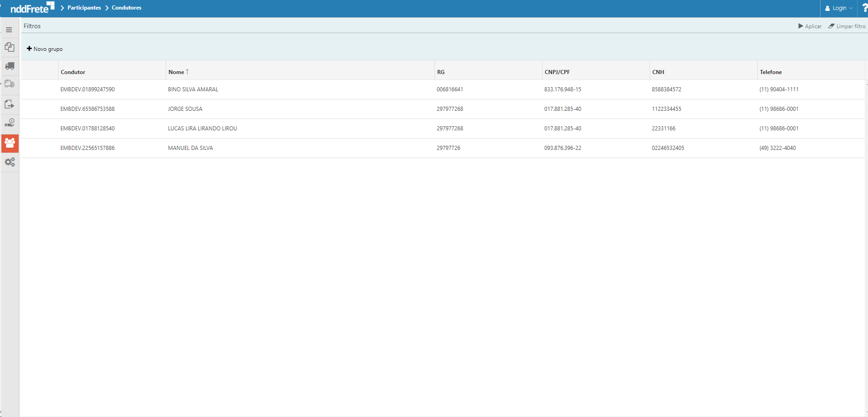Toggle the hamburger menu in the sidebar
The width and height of the screenshot is (868, 417).
click(9, 30)
